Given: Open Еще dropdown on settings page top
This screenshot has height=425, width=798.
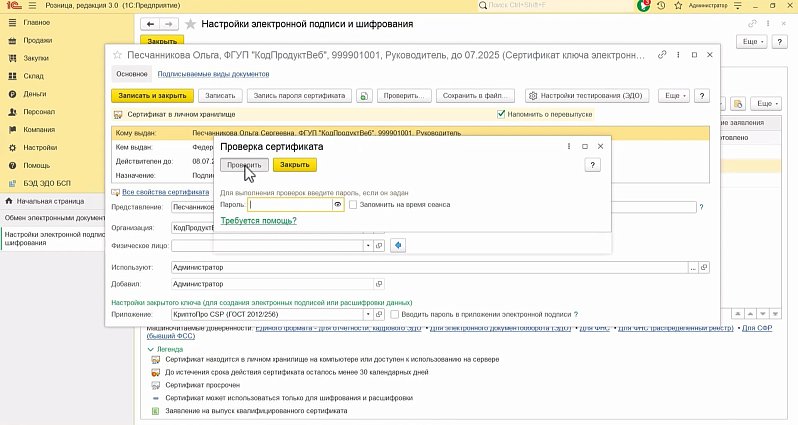Looking at the screenshot, I should pos(752,42).
